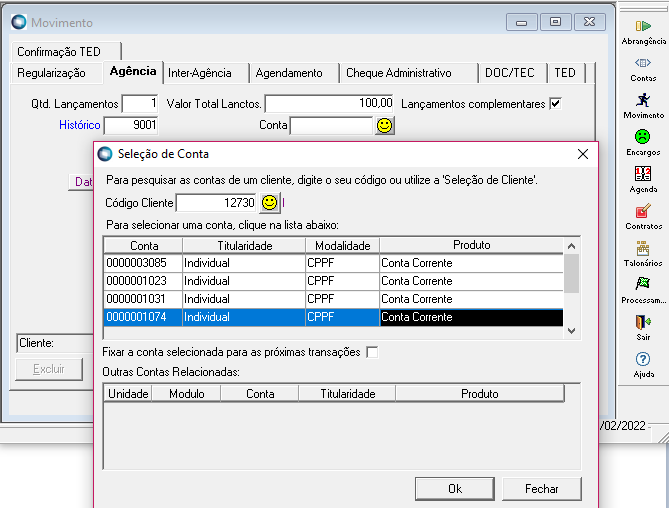Switch to the TED tab

click(565, 73)
